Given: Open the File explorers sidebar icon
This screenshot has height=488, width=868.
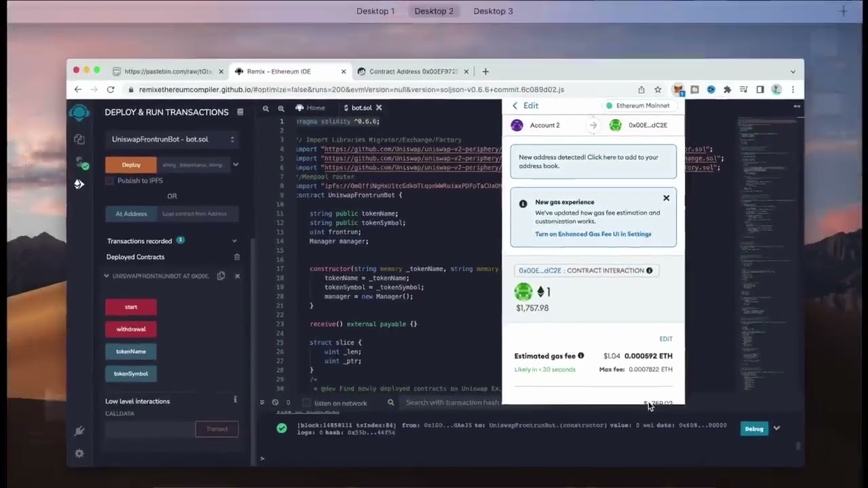Looking at the screenshot, I should (x=79, y=139).
